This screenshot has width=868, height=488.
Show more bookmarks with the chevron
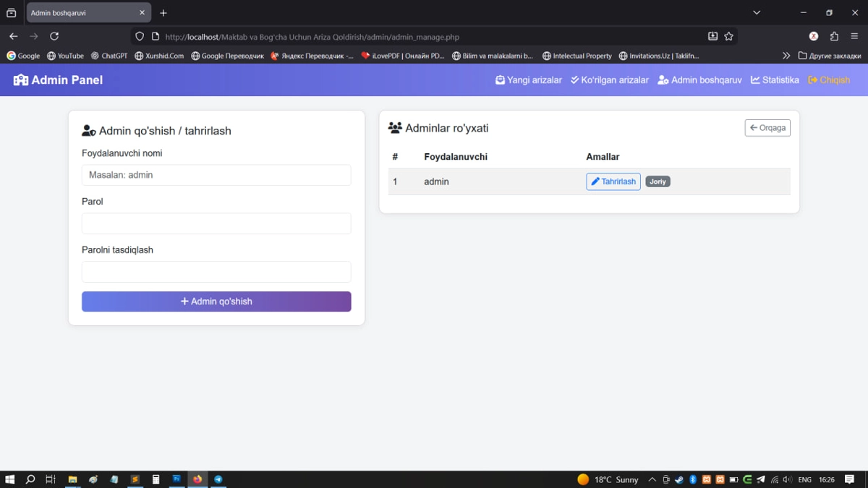pos(786,56)
